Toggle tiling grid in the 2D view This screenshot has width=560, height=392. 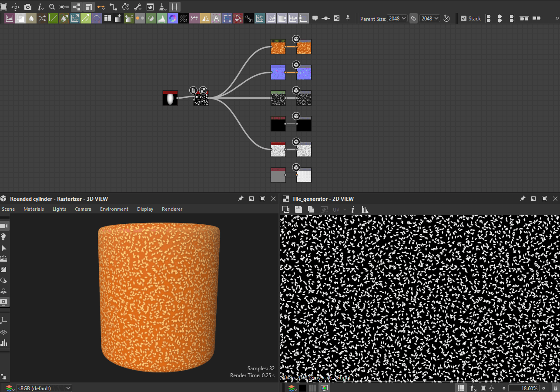(461, 388)
